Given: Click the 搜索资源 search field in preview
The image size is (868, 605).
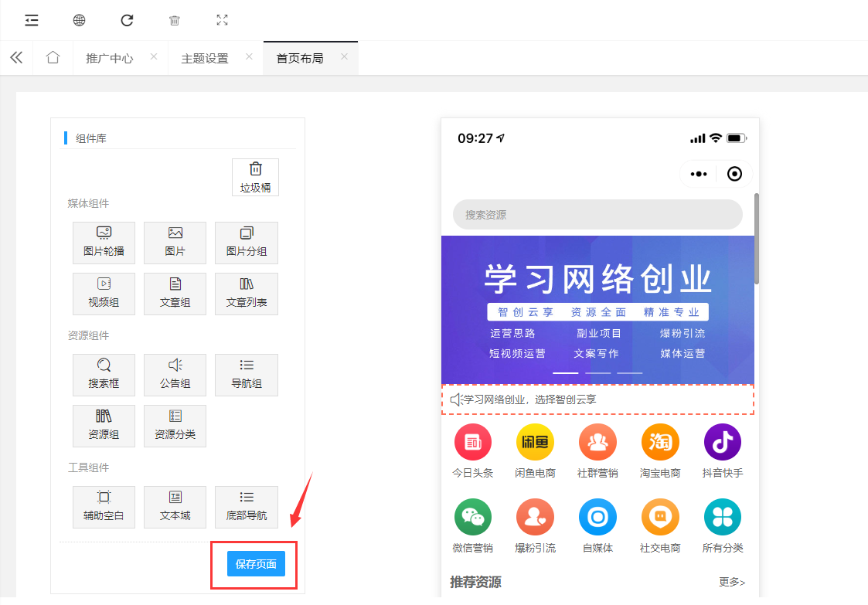Looking at the screenshot, I should [x=597, y=215].
